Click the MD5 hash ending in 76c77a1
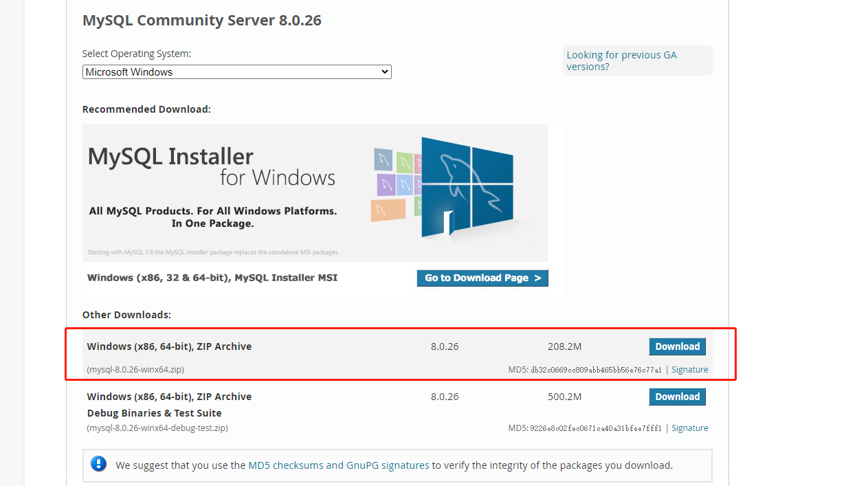 596,370
